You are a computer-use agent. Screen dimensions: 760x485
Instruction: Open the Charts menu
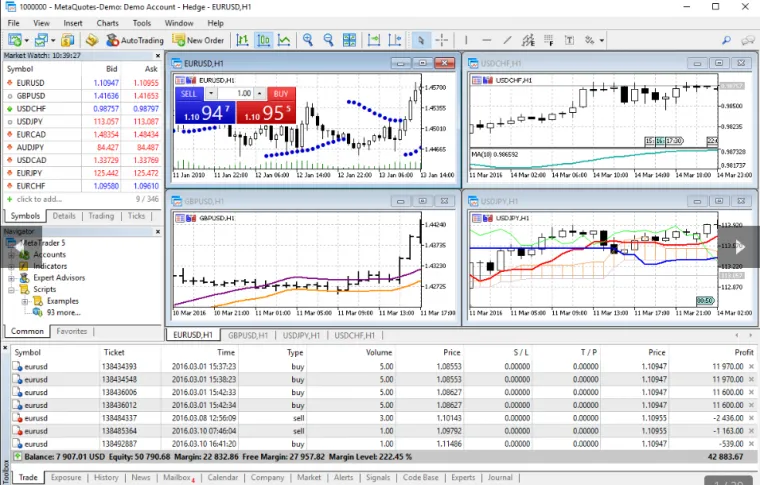(107, 23)
